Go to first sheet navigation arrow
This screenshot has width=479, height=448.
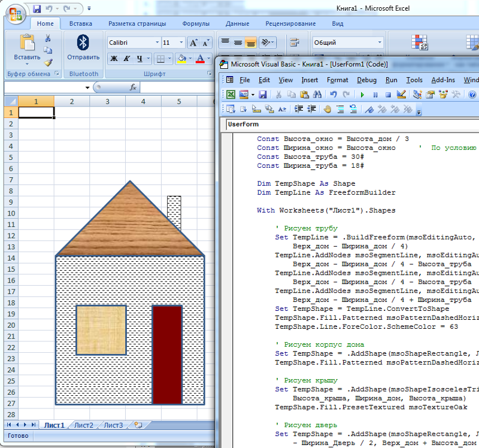pyautogui.click(x=9, y=425)
